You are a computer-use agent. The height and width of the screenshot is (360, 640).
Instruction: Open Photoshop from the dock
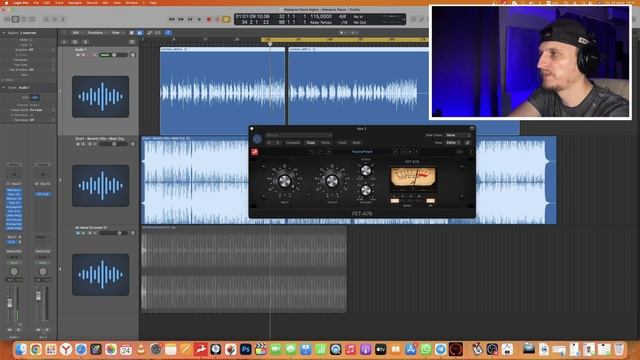tap(245, 349)
